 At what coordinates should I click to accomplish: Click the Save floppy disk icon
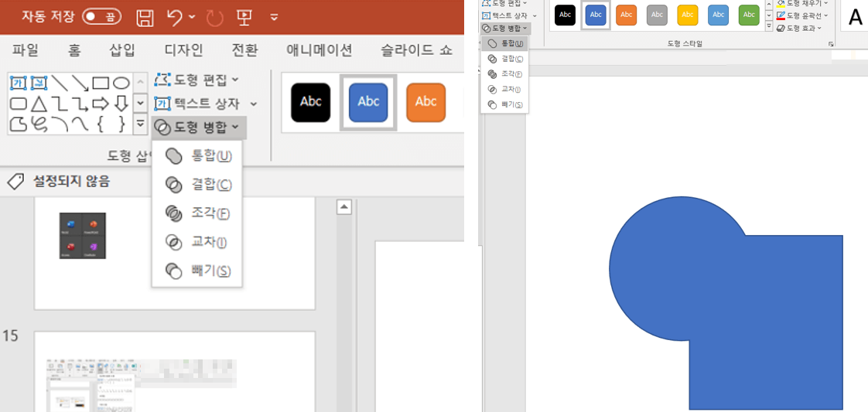145,18
